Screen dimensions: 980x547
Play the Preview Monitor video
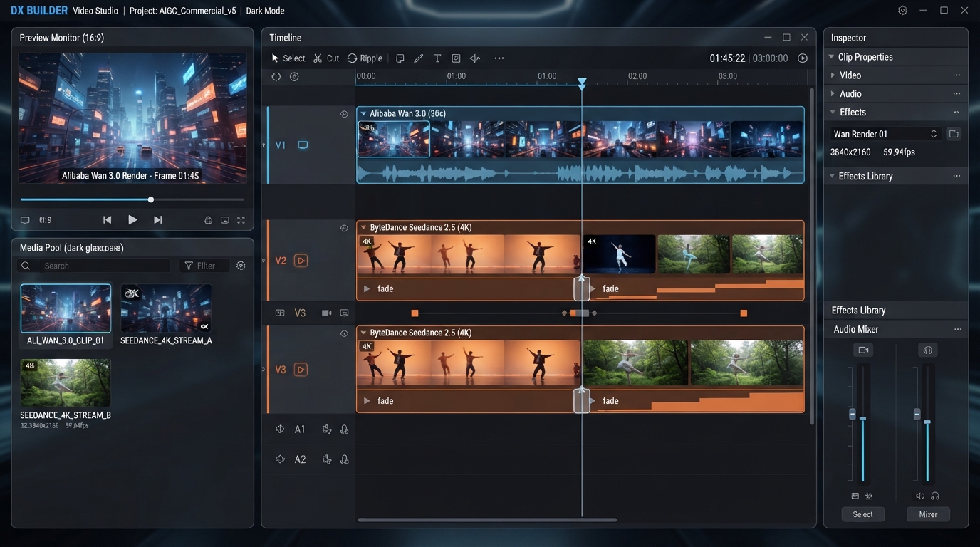tap(132, 220)
